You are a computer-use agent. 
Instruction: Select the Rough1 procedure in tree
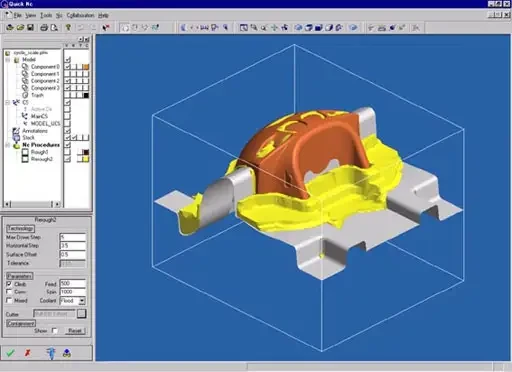(x=39, y=152)
